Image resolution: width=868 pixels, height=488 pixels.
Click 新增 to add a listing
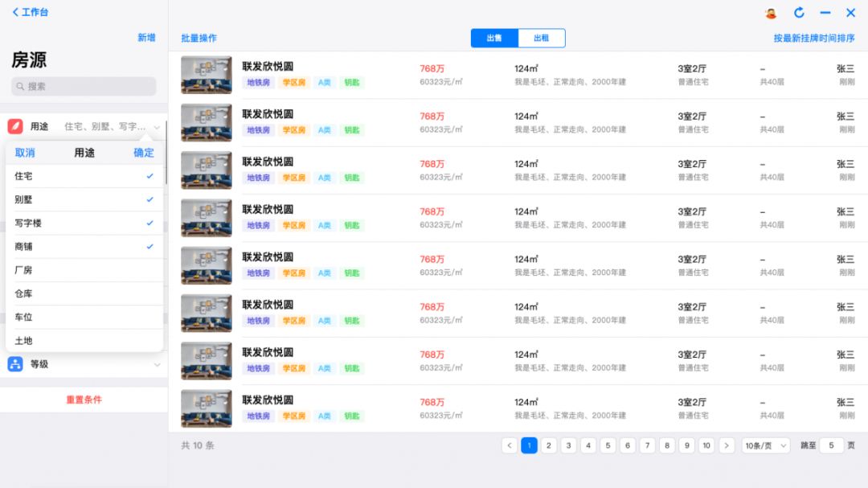tap(146, 38)
